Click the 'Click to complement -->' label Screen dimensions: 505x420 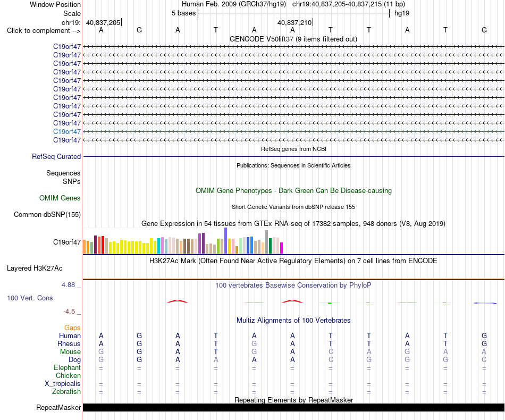pyautogui.click(x=44, y=31)
